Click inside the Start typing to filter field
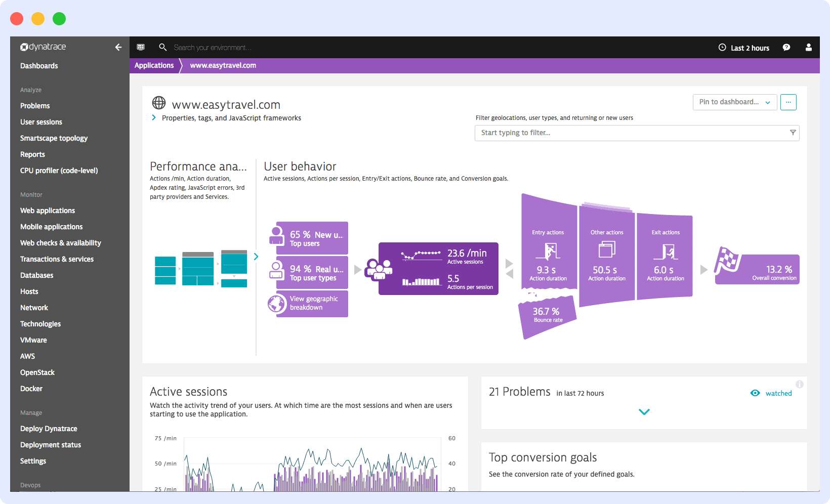Image resolution: width=830 pixels, height=504 pixels. 557,133
